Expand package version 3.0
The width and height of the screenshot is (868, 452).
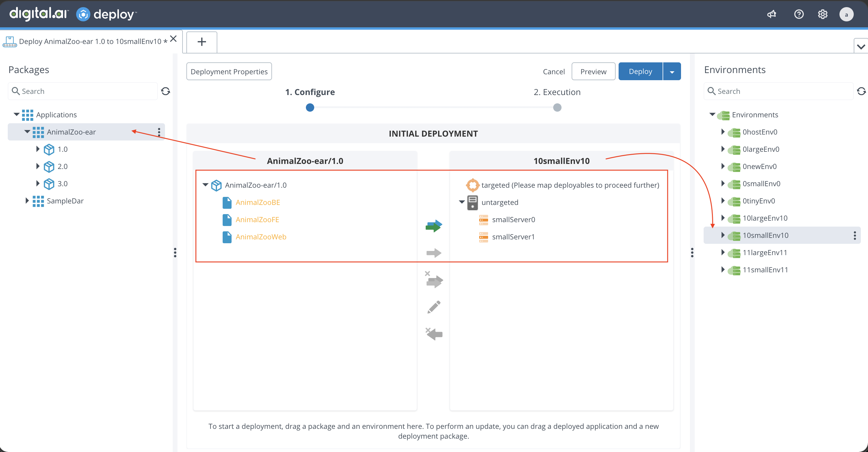pos(38,183)
